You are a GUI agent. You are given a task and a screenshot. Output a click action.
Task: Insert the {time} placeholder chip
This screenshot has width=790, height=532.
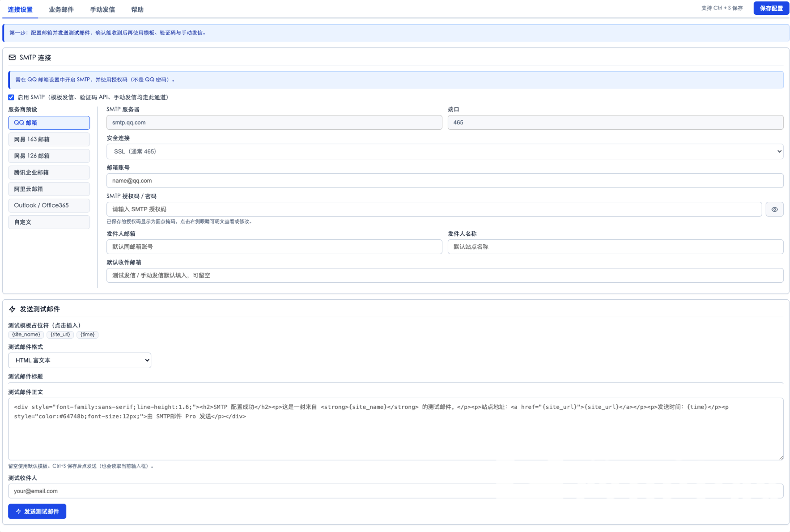(x=87, y=335)
